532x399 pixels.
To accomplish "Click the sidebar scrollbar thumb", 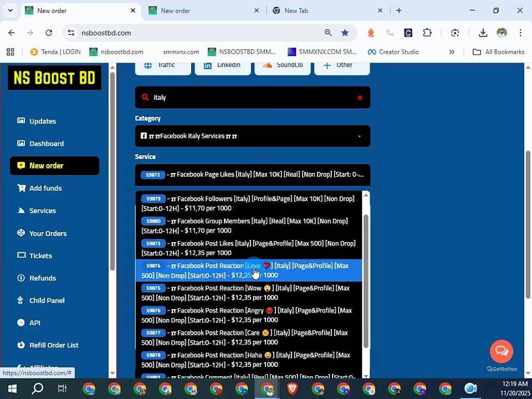I will point(112,171).
